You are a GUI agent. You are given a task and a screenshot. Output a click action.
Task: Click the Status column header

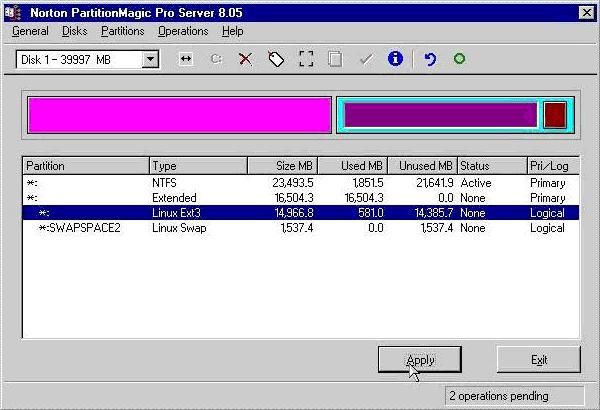pyautogui.click(x=492, y=166)
